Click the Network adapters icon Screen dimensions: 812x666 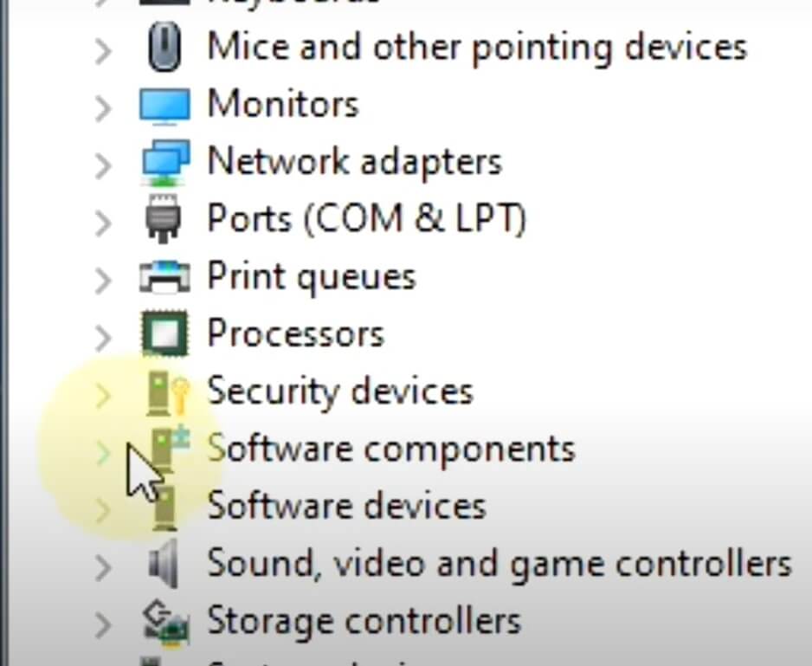tap(166, 161)
